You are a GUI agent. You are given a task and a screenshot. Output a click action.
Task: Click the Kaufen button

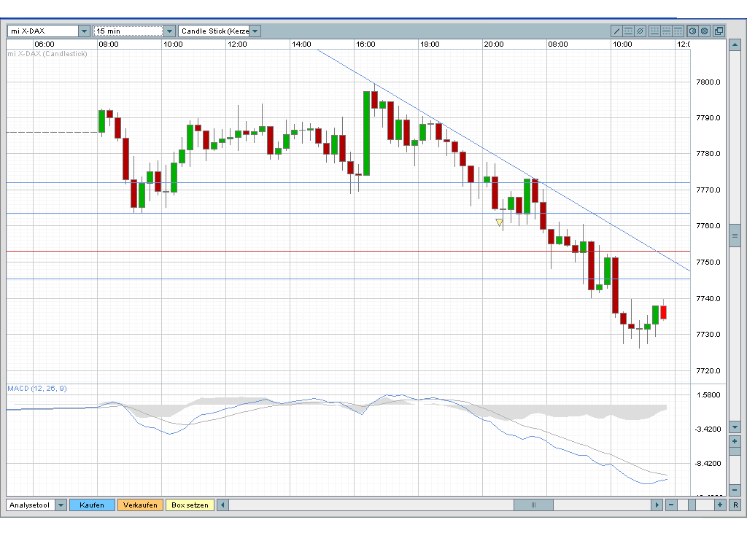point(92,505)
